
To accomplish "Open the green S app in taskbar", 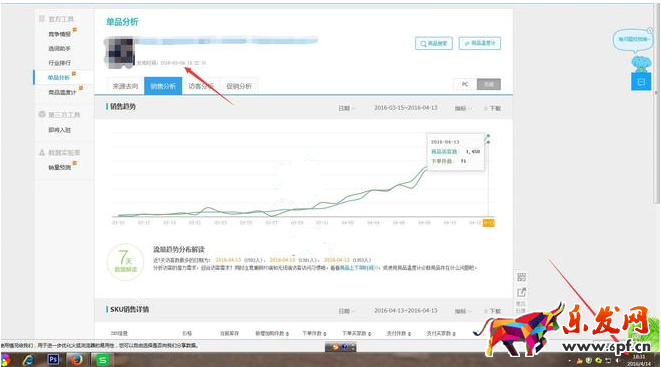I will [102, 360].
